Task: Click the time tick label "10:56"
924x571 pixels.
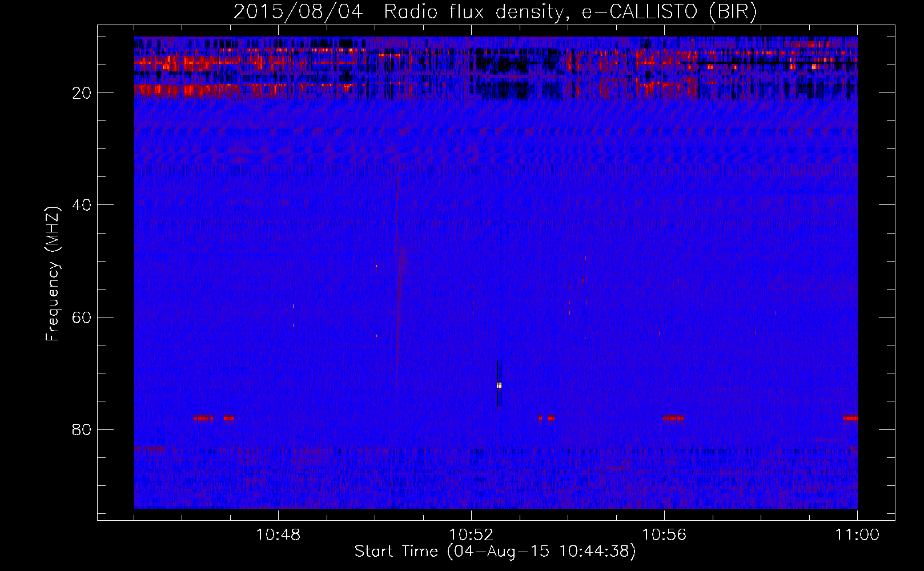Action: 664,534
